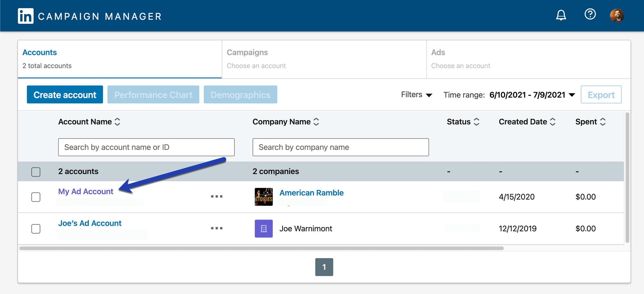Open the Joe's Ad Account link
The image size is (644, 294).
pos(90,223)
